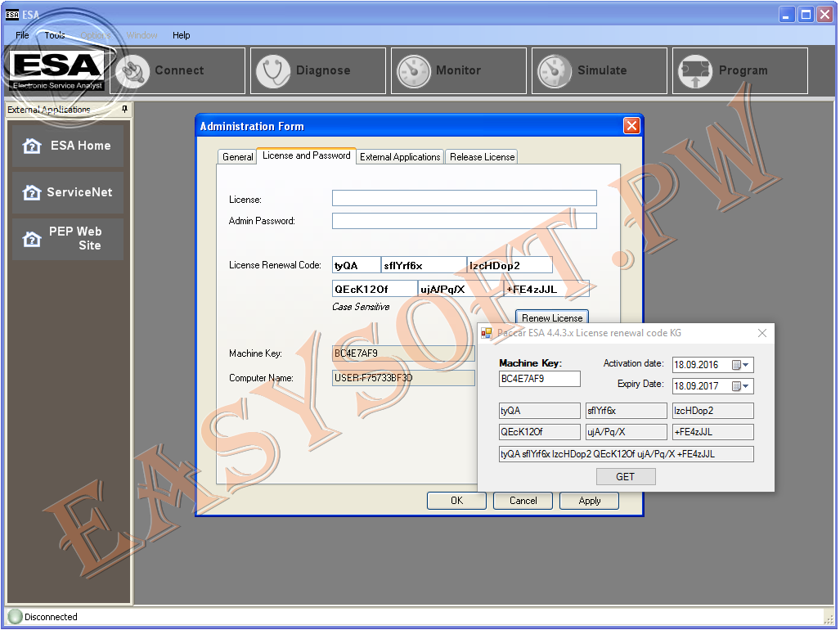This screenshot has height=630, width=840.
Task: Click the PEP Web Site house icon
Action: coord(32,239)
